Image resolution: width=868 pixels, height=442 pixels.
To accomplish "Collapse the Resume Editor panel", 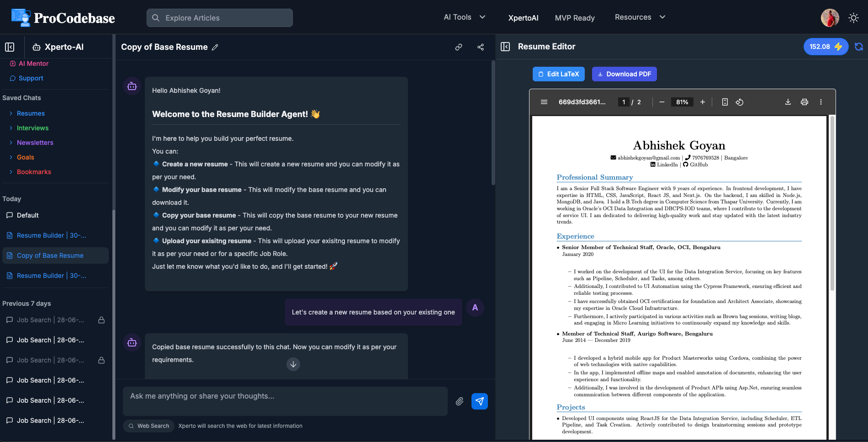I will point(505,47).
